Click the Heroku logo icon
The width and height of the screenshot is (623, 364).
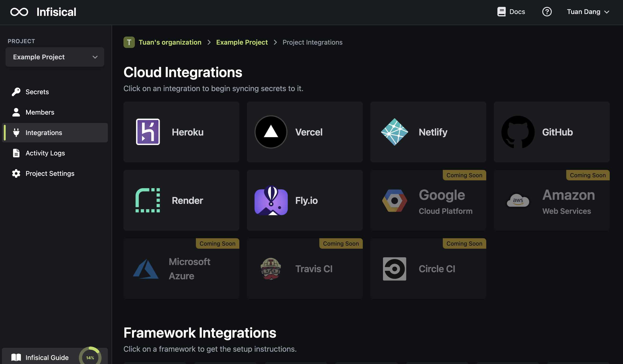[148, 132]
